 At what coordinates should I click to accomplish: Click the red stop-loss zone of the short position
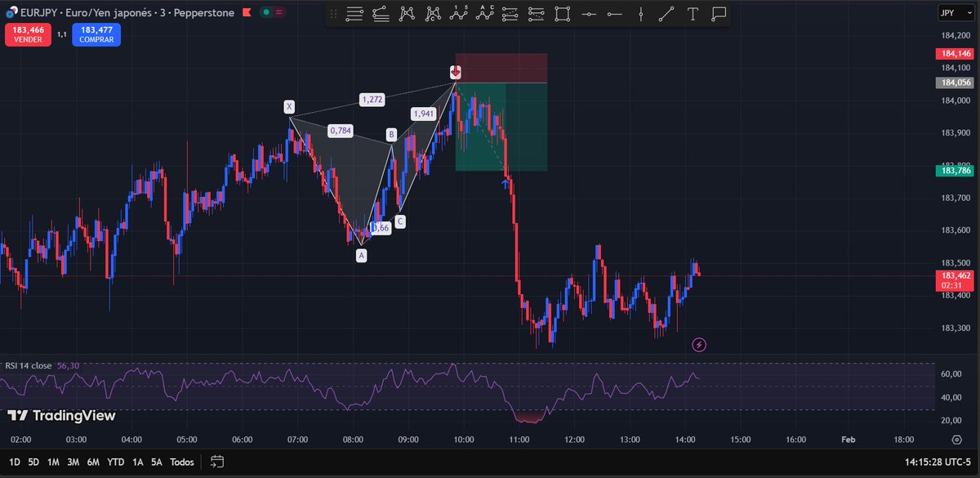501,68
